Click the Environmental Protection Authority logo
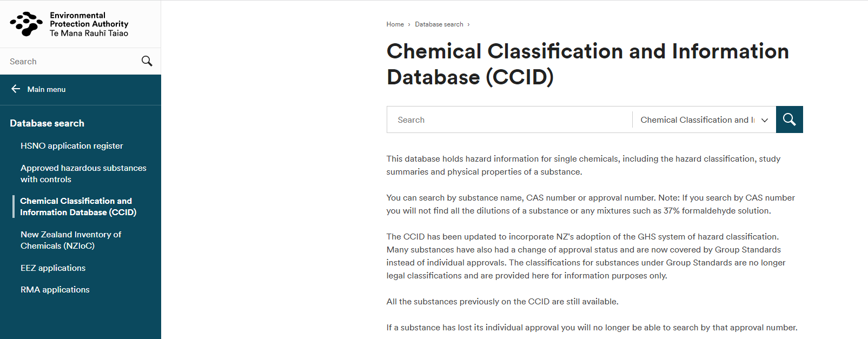Screen dimensions: 868x339 [26, 24]
